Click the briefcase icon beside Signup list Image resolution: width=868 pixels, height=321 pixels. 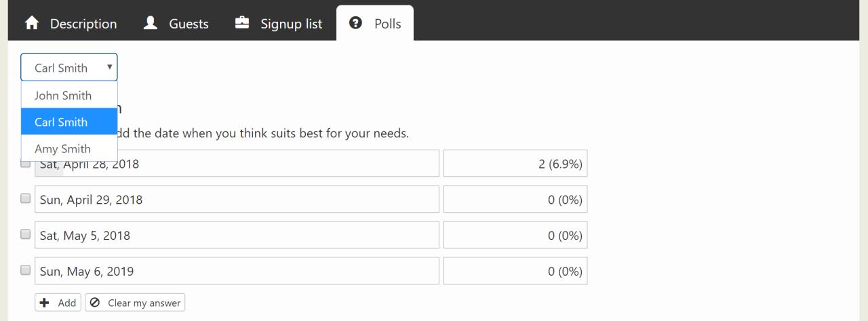[241, 23]
